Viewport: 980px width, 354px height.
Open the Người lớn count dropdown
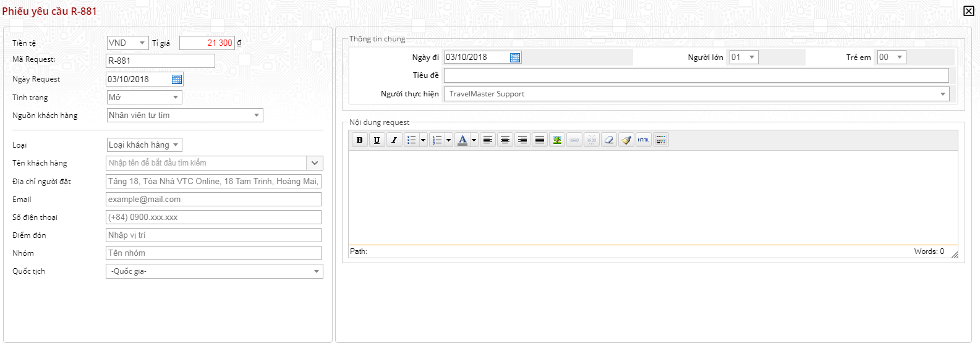tap(744, 57)
